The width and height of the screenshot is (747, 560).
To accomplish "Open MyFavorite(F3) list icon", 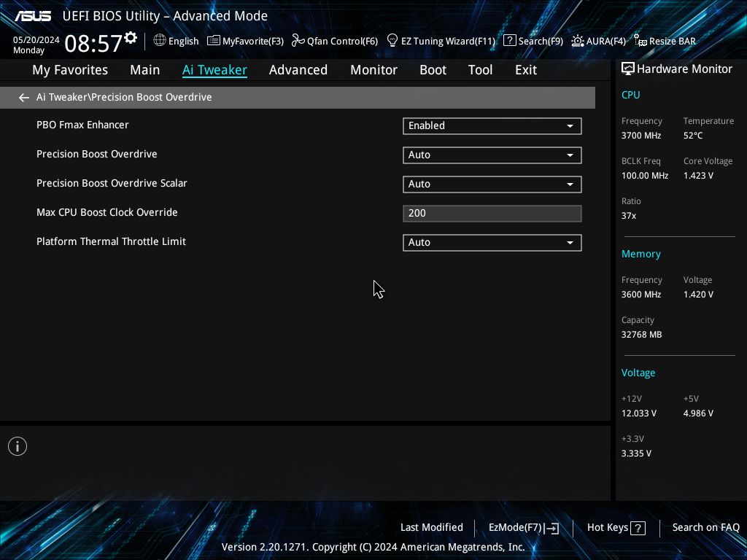I will (x=214, y=41).
